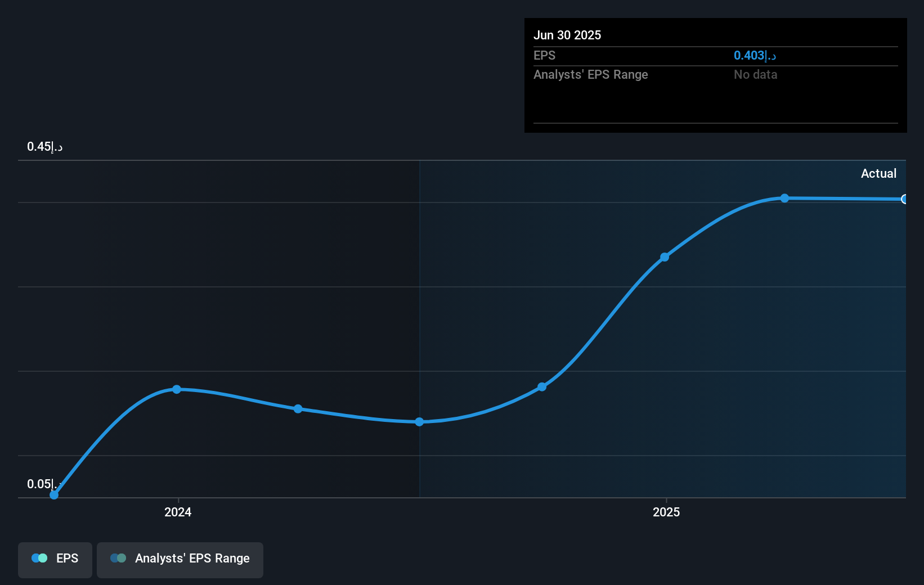This screenshot has height=585, width=924.
Task: Select the rightmost hollow data point
Action: coord(905,199)
